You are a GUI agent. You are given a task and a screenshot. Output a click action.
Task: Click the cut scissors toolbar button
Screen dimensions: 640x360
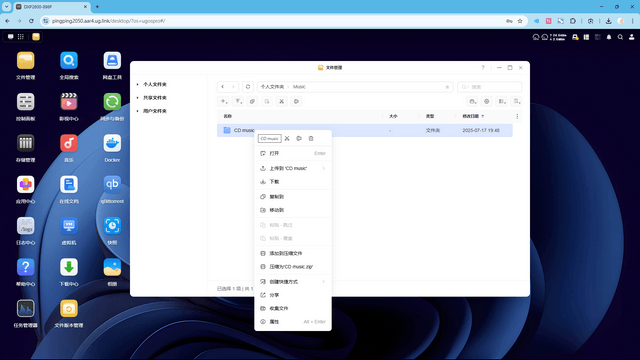(x=281, y=101)
